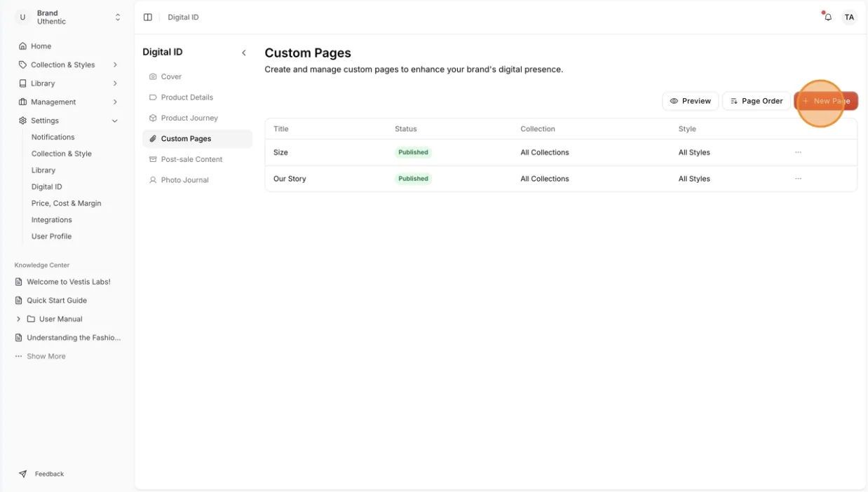Click the Feedback link

[x=49, y=474]
